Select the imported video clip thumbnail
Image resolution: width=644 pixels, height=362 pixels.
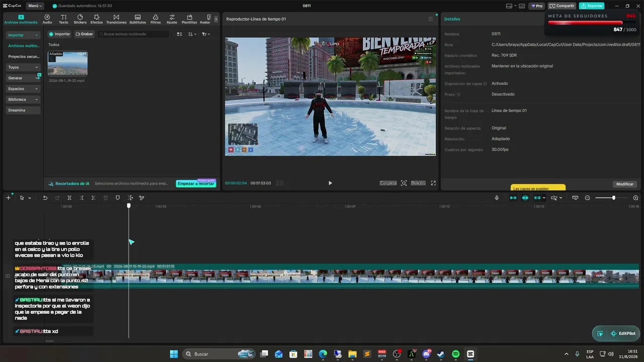(67, 63)
